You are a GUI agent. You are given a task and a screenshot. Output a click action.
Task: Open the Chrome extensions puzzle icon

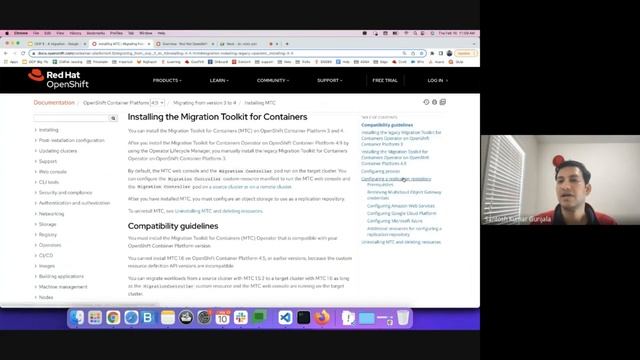point(432,53)
